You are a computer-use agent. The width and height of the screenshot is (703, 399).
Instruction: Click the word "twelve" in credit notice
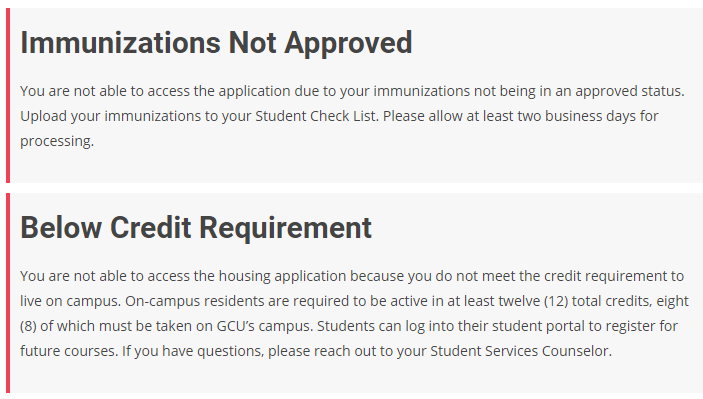pos(518,301)
